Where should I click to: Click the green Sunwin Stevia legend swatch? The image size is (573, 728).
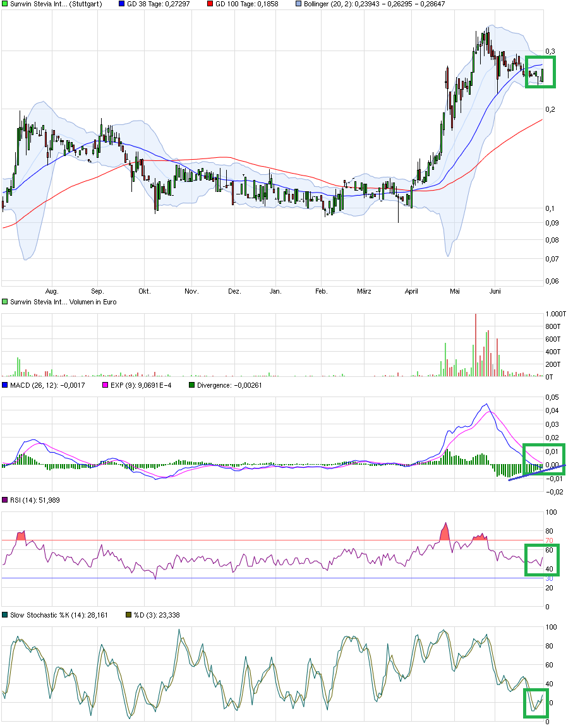tap(4, 4)
